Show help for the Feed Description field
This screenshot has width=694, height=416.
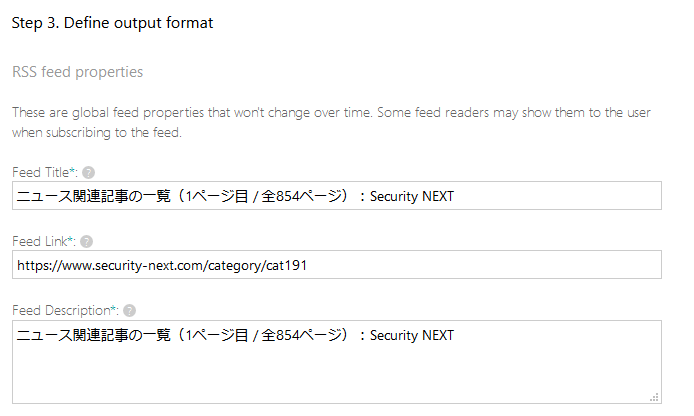point(130,311)
